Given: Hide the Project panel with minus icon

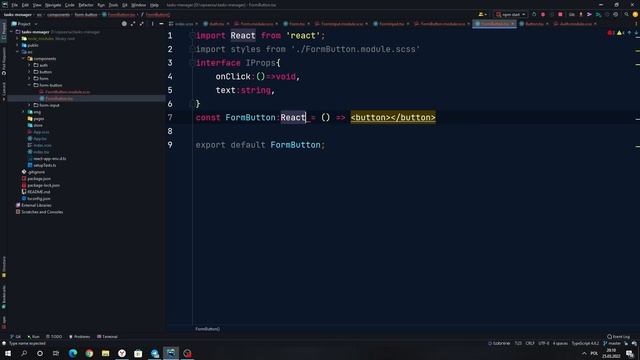Looking at the screenshot, I should click(161, 24).
